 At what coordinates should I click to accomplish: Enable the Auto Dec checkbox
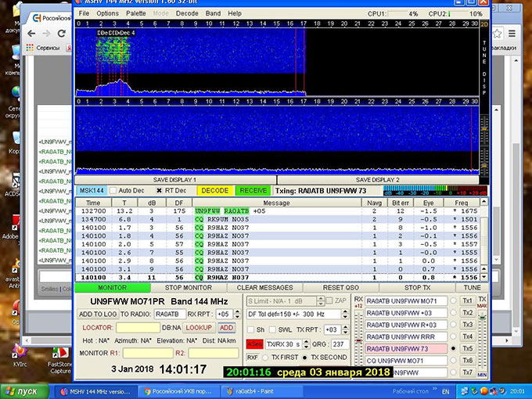coord(113,191)
